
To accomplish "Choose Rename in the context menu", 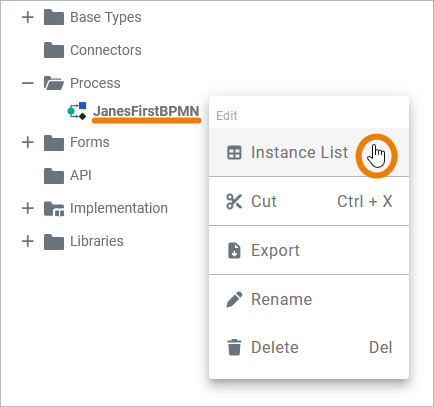I will [x=309, y=299].
